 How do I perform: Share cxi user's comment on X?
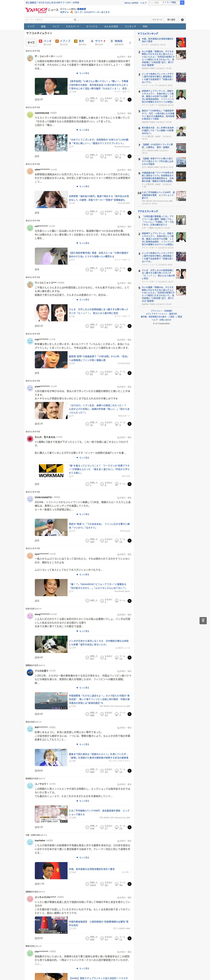click(x=130, y=269)
